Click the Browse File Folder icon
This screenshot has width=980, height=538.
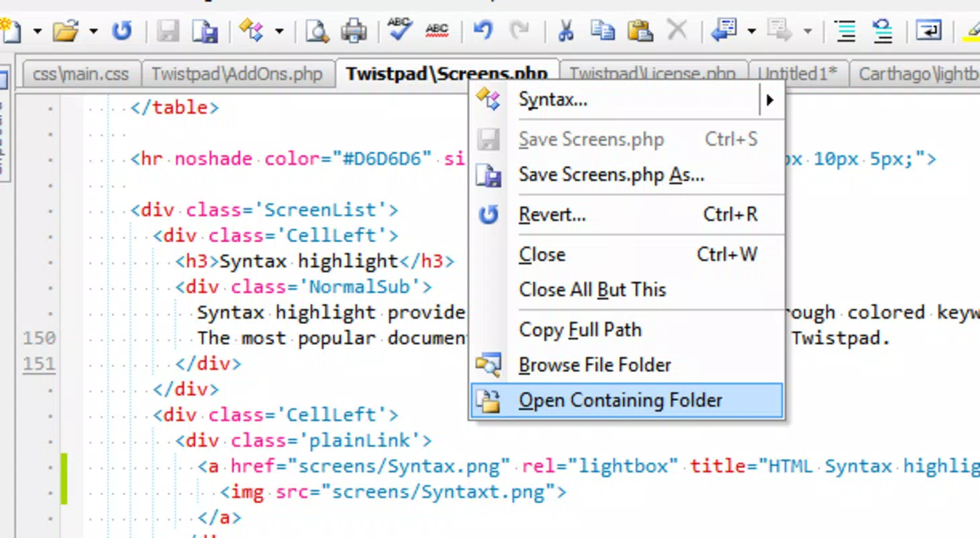(488, 365)
